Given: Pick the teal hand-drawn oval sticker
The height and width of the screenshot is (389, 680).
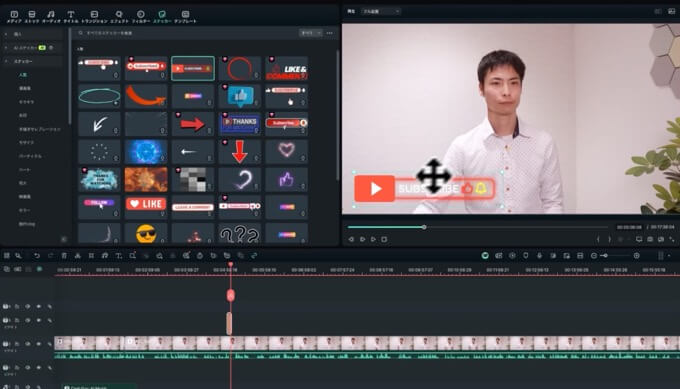Looking at the screenshot, I should pos(99,96).
